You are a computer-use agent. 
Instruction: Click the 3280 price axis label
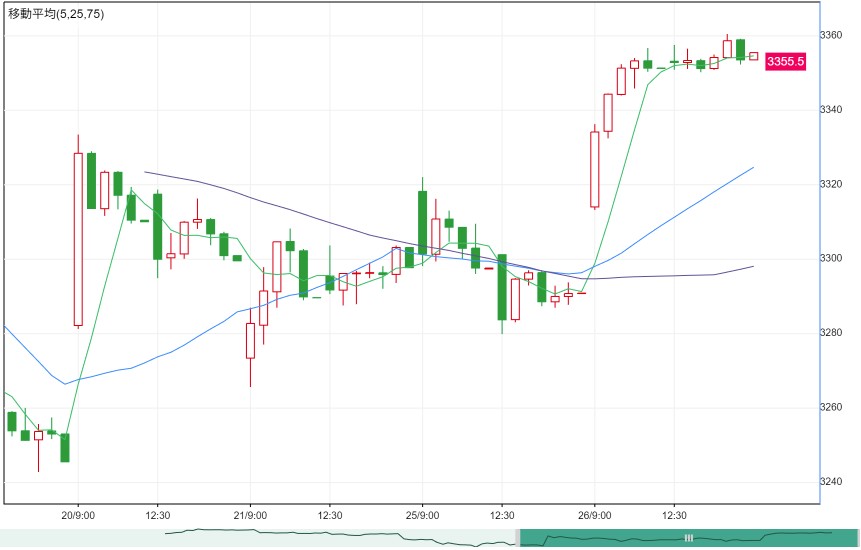coord(830,333)
